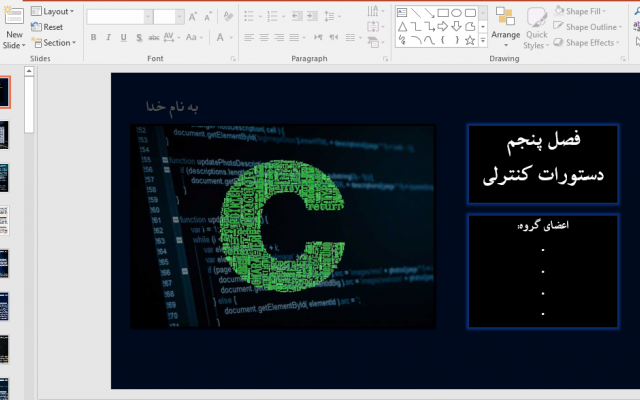The image size is (640, 400).
Task: Toggle Italic formatting
Action: pyautogui.click(x=108, y=38)
